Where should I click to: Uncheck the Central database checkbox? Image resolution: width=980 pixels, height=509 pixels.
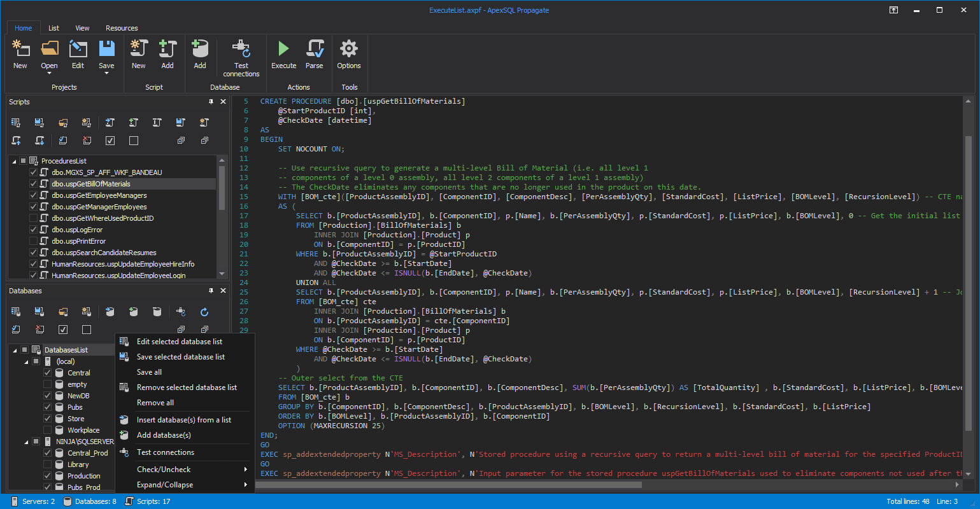tap(47, 373)
